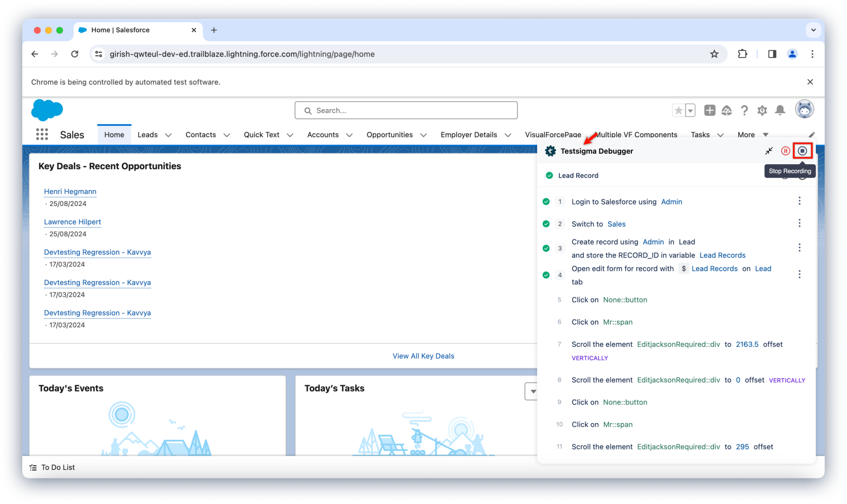Open the Salesforce App Launcher grid

coord(42,135)
